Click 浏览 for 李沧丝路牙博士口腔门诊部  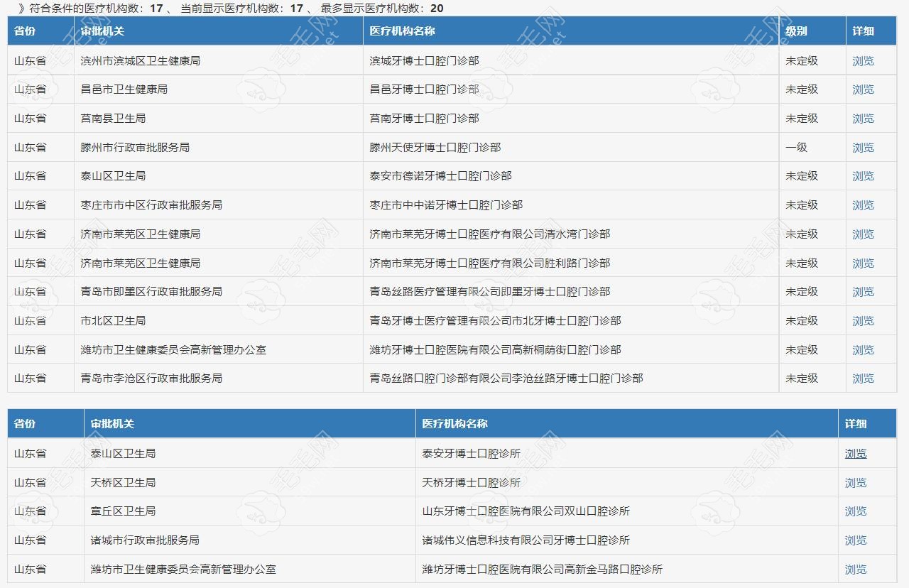[x=863, y=379]
